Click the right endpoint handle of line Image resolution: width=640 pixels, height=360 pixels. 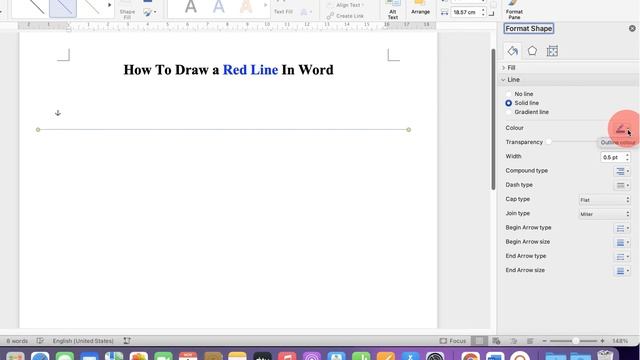pyautogui.click(x=409, y=130)
